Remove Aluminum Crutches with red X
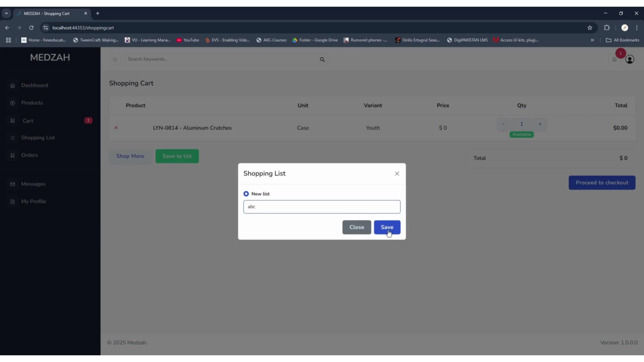This screenshot has height=362, width=644. 116,128
